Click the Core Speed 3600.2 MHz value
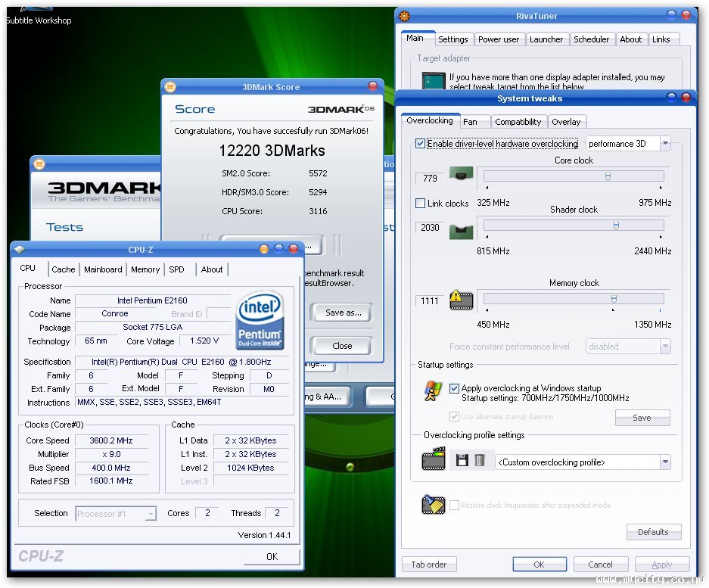709x588 pixels. click(x=110, y=440)
